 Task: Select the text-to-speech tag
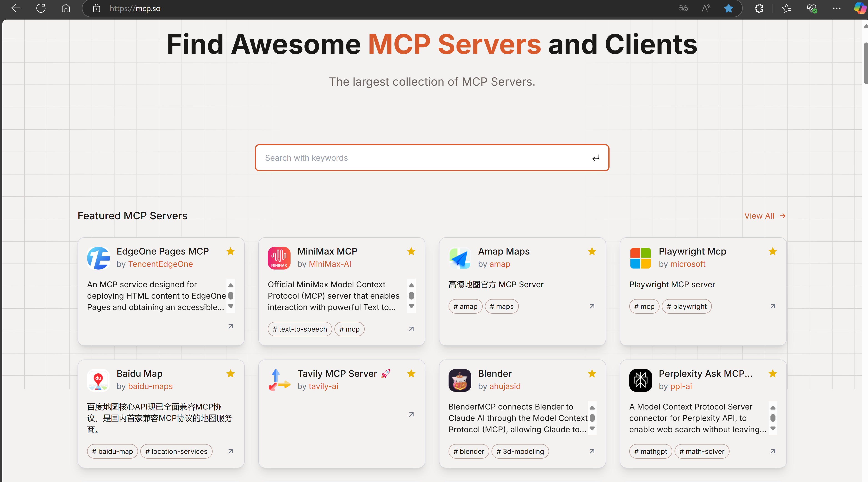pyautogui.click(x=300, y=329)
